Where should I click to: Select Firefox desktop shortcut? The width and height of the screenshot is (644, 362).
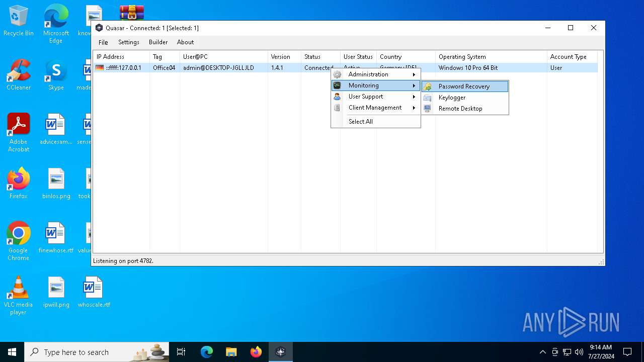[x=19, y=184]
